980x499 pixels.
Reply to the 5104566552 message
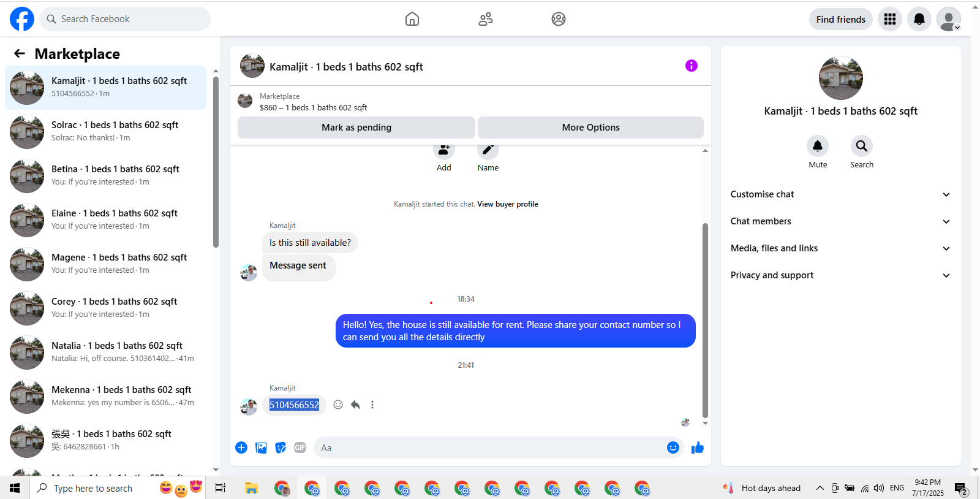point(355,405)
